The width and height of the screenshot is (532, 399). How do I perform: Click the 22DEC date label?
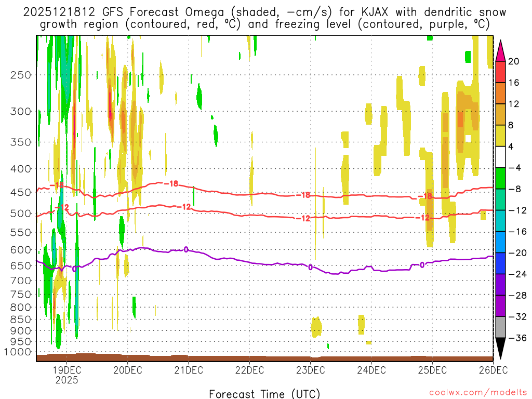tap(249, 370)
